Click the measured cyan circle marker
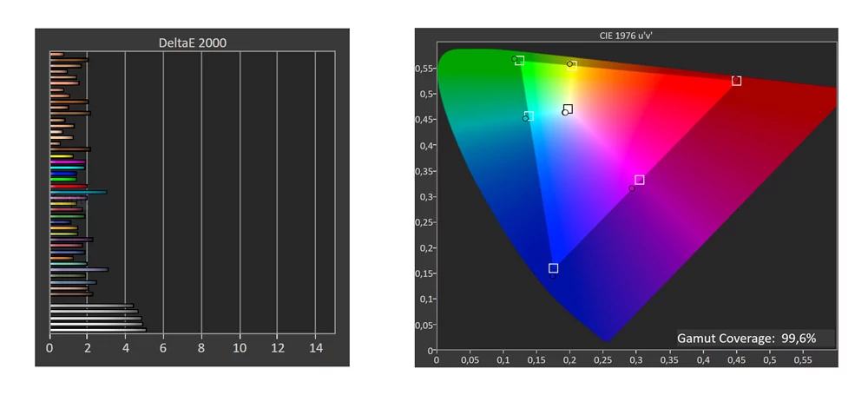 pos(525,119)
